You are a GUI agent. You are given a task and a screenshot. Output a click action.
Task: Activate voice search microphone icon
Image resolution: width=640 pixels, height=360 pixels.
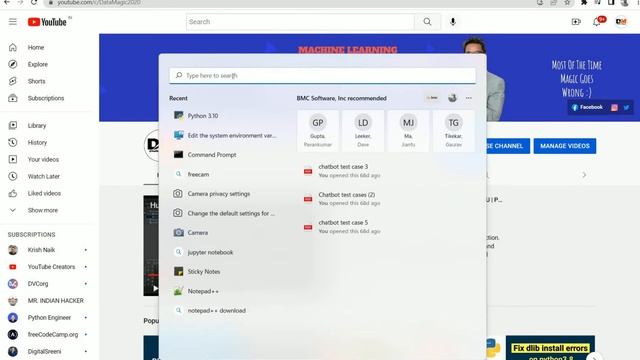pyautogui.click(x=453, y=22)
